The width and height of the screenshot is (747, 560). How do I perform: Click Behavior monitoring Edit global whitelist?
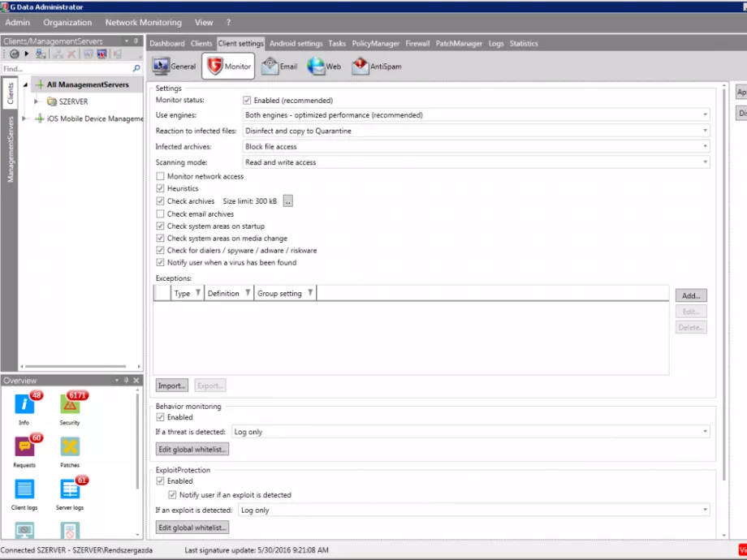192,449
